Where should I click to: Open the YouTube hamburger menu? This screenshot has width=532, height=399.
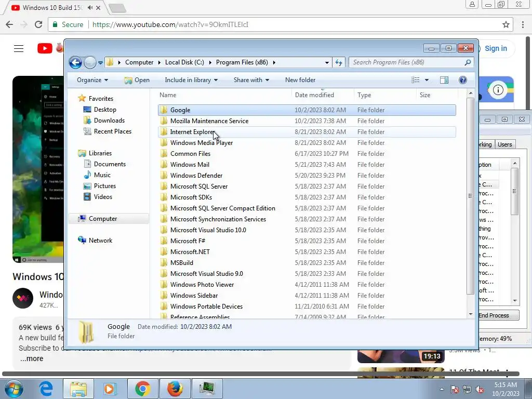(x=19, y=49)
